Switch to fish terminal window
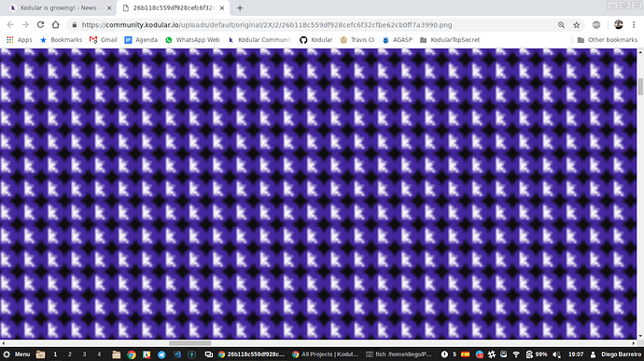 pos(399,354)
